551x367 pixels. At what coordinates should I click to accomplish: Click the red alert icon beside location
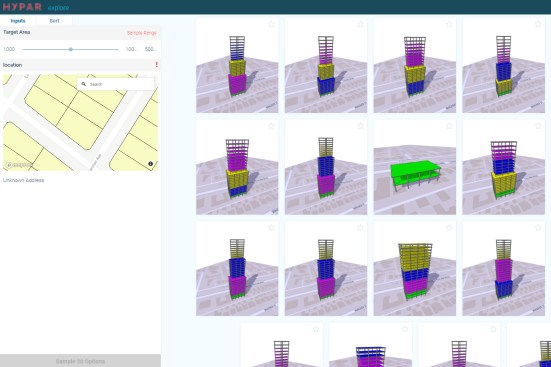click(x=156, y=65)
